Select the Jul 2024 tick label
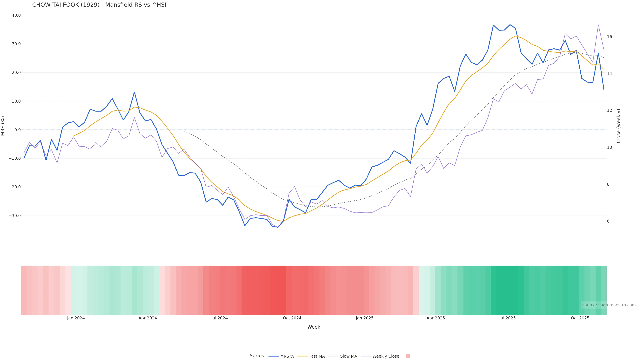Screen dimensions: 644x362 pos(219,318)
